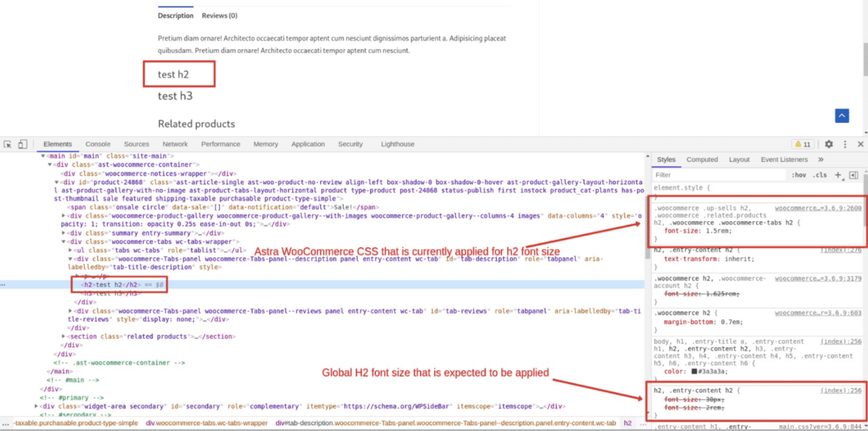Click the #3a3a3a color swatch
Image resolution: width=868 pixels, height=431 pixels.
(695, 372)
